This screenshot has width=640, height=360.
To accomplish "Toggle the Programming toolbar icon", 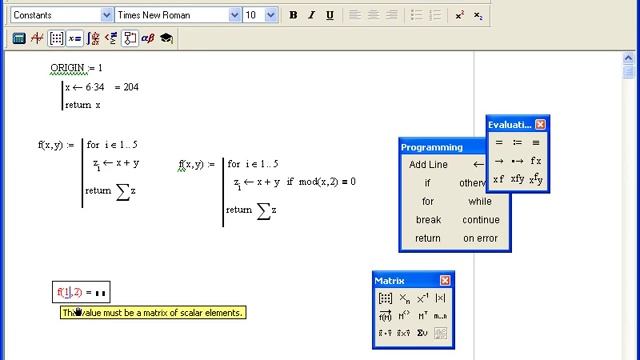I will point(130,38).
